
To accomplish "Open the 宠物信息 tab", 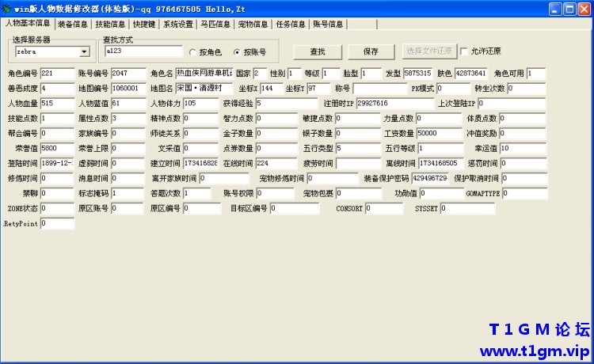I will [253, 25].
